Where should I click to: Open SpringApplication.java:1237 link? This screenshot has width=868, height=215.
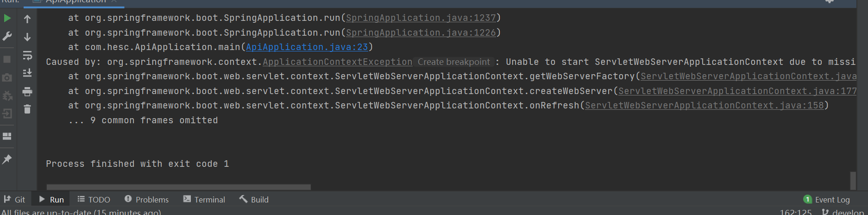[421, 18]
